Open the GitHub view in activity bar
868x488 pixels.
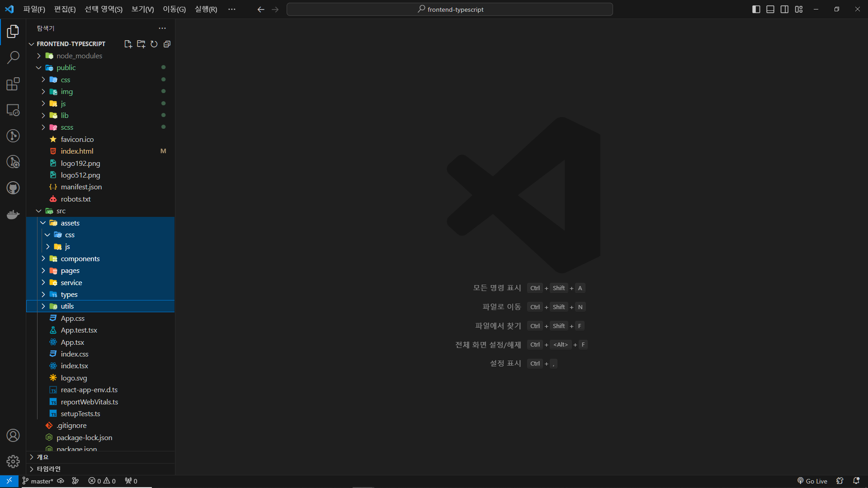[13, 188]
